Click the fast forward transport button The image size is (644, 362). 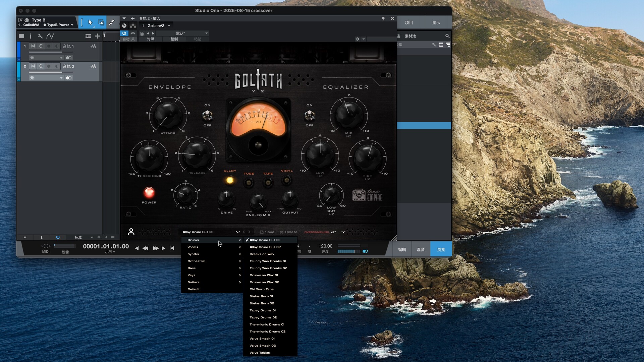click(156, 248)
